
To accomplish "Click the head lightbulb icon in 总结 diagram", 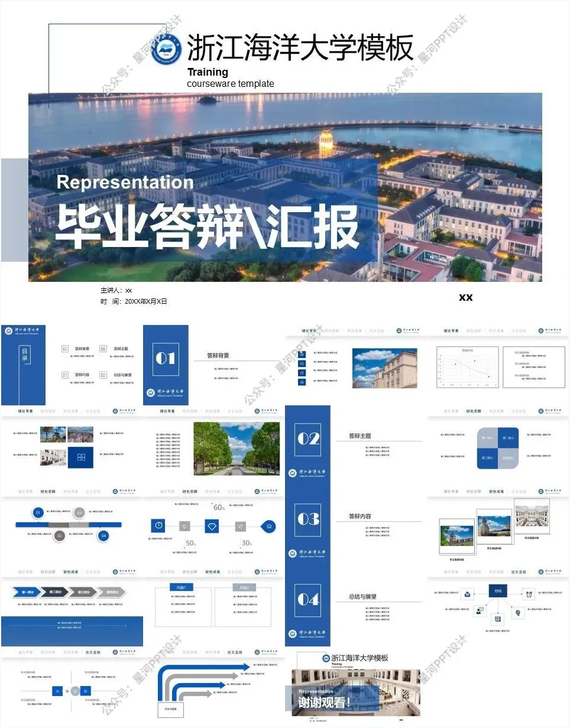I will (518, 613).
